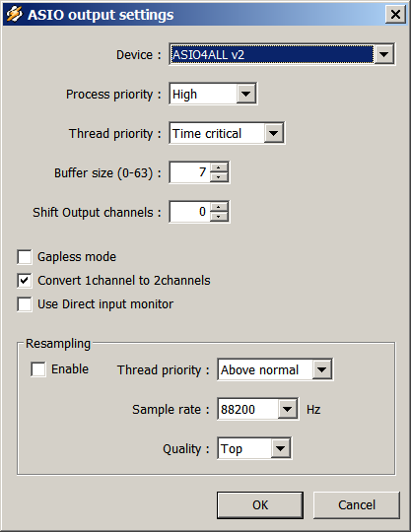Decrease Shift Output channels with down arrow
The image size is (411, 532).
pyautogui.click(x=219, y=216)
